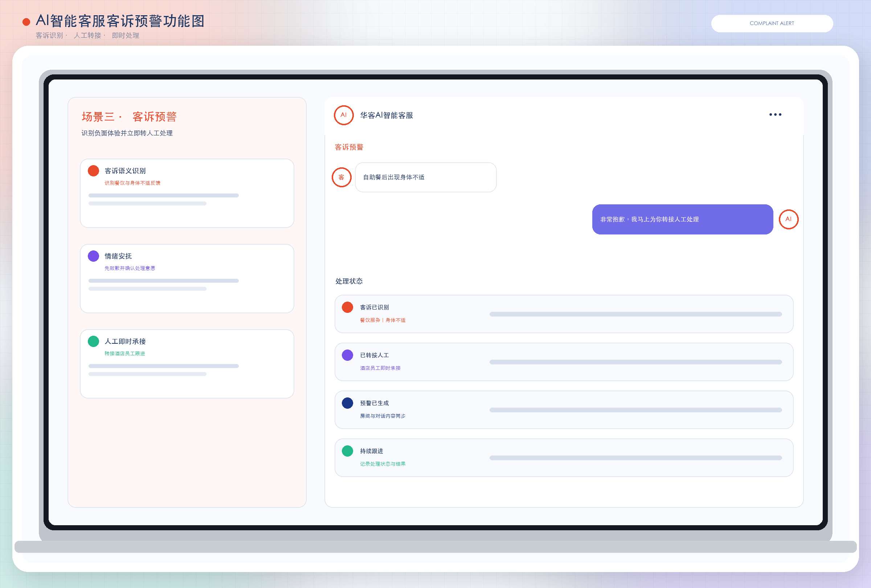The height and width of the screenshot is (588, 871).
Task: Click the subtitle 转接酒店员工跟进
Action: pos(125,354)
